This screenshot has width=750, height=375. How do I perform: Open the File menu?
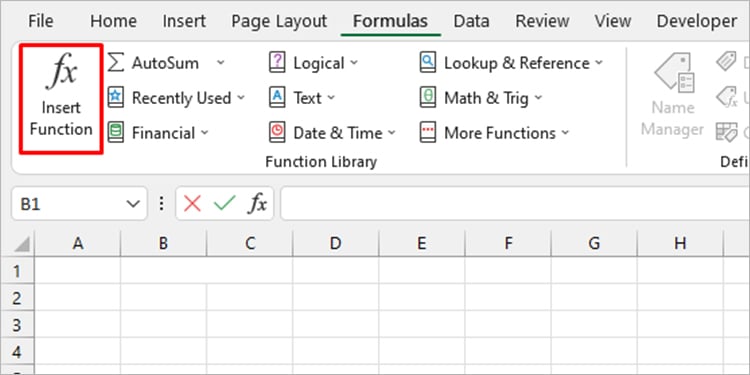tap(41, 22)
